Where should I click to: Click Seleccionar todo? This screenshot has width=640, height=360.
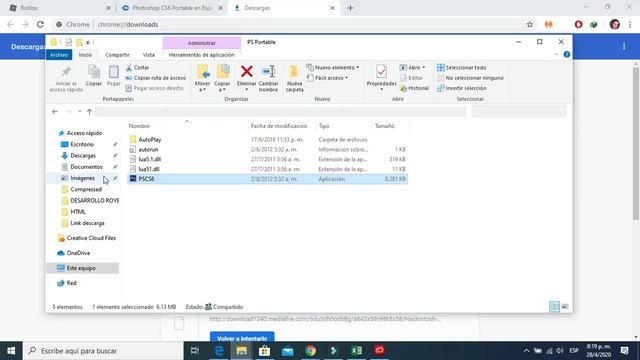(x=462, y=67)
